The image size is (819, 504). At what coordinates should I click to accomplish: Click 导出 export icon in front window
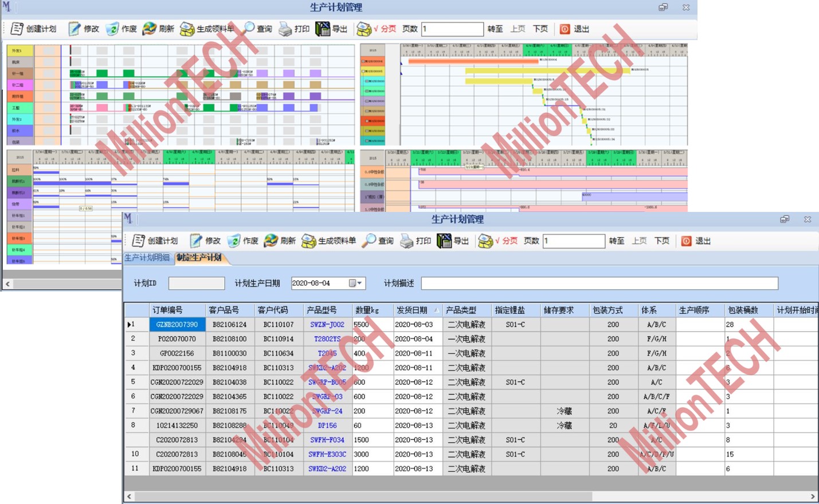click(x=444, y=241)
